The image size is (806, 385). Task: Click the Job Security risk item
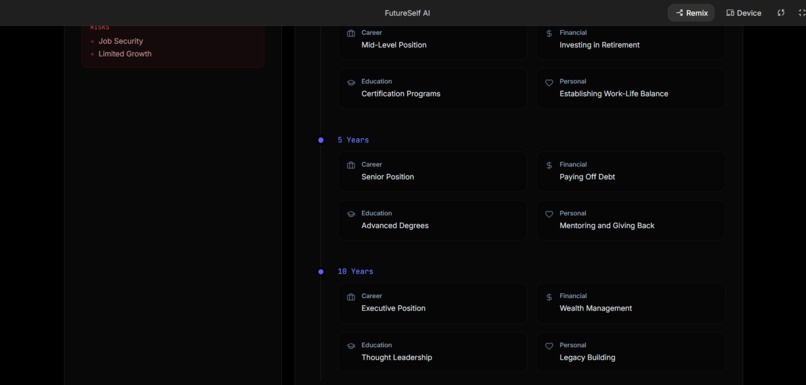(x=121, y=41)
